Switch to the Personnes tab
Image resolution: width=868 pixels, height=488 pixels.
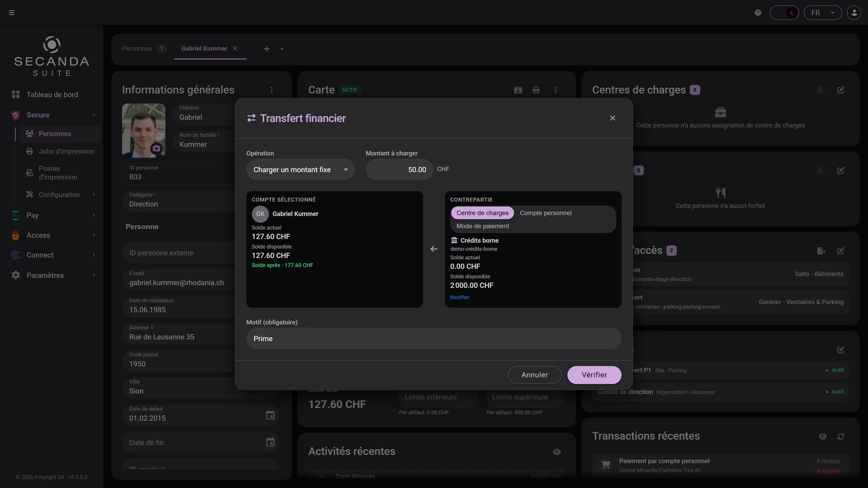pos(144,48)
